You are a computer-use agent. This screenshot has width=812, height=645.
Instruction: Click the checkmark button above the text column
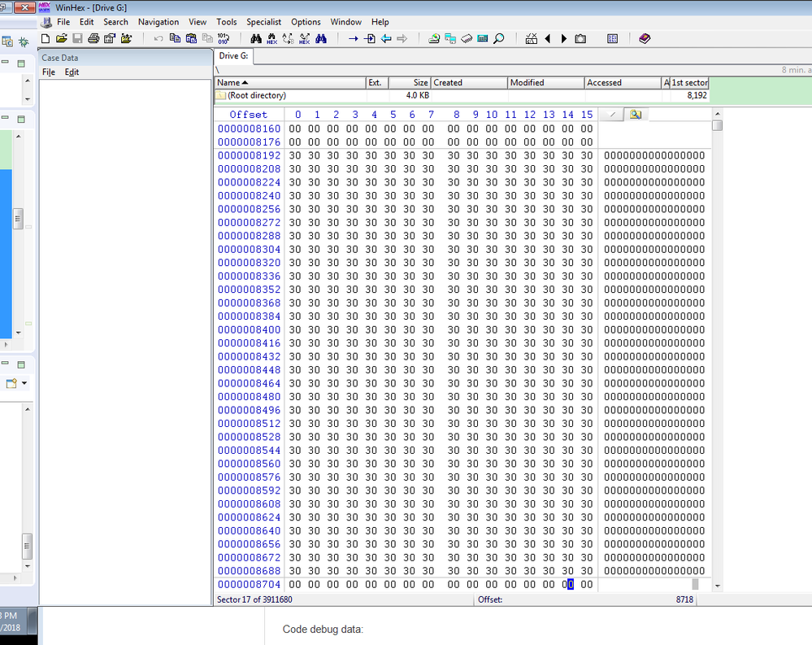[x=611, y=115]
